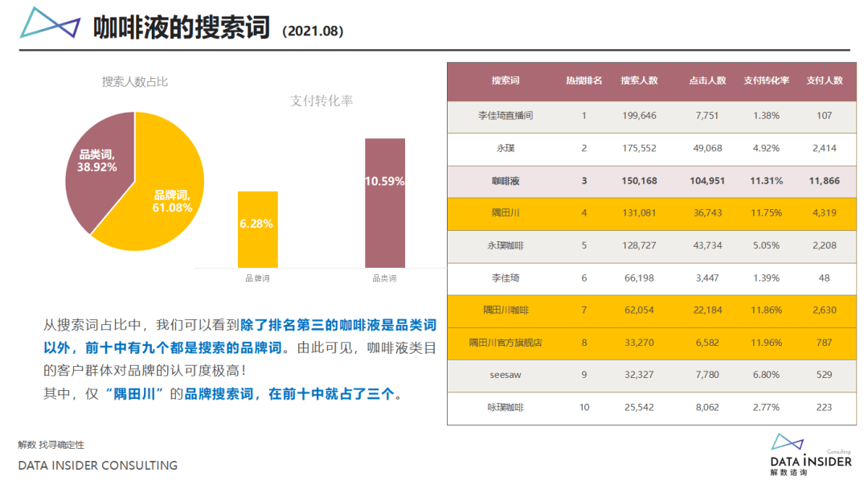Click the payer count 2,630
Image resolution: width=868 pixels, height=485 pixels.
coord(825,310)
